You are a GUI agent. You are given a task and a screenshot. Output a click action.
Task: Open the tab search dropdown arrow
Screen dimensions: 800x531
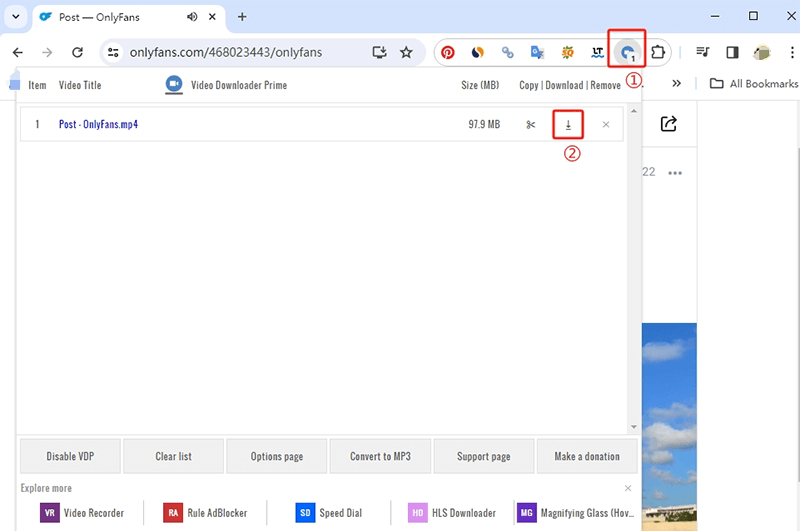tap(15, 17)
